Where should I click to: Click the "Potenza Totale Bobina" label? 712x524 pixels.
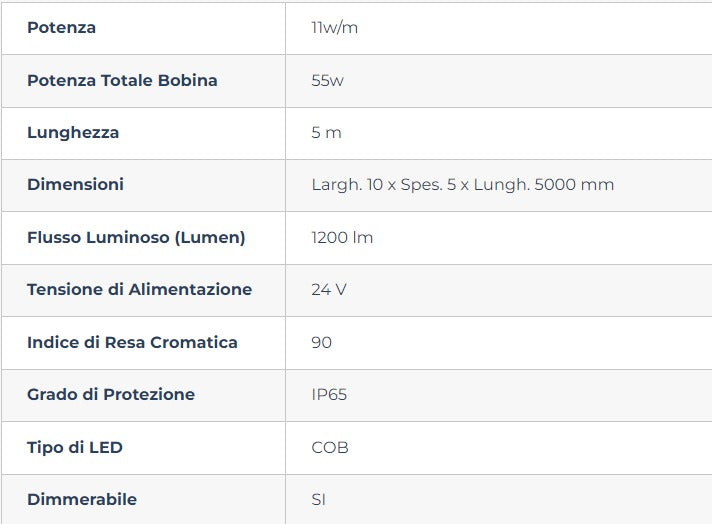(x=122, y=80)
